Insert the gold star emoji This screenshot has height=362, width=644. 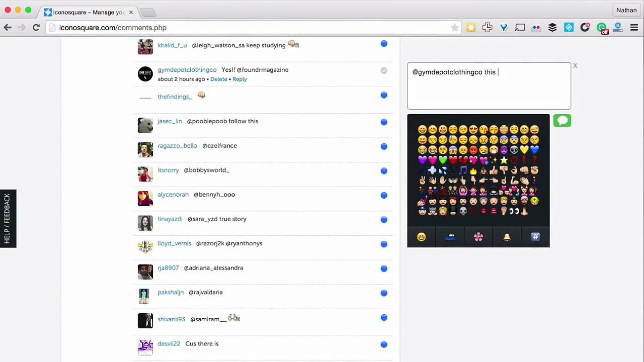(504, 160)
